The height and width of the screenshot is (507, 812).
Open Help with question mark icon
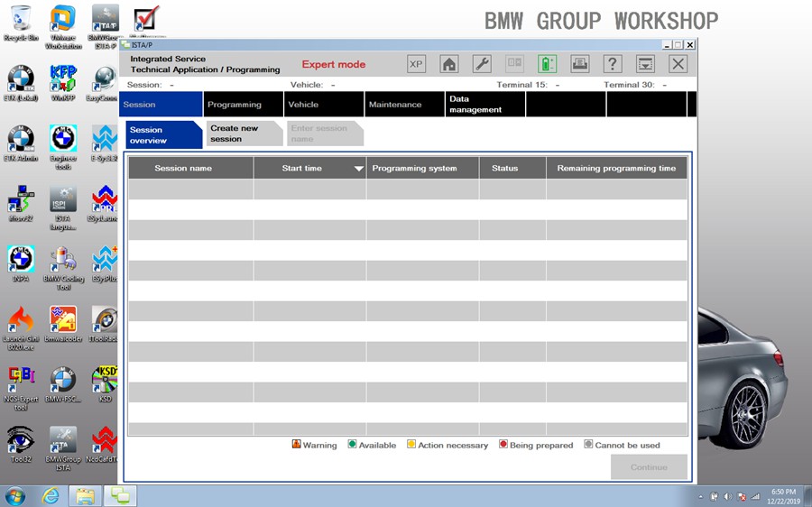point(613,64)
